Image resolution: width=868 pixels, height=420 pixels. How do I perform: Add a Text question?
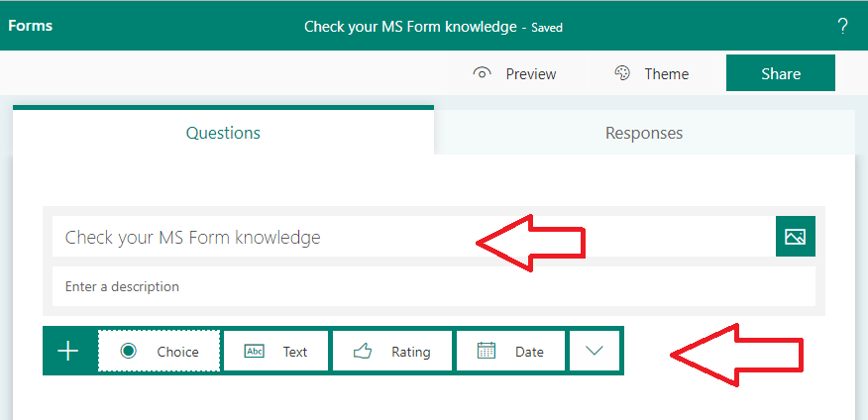(275, 351)
